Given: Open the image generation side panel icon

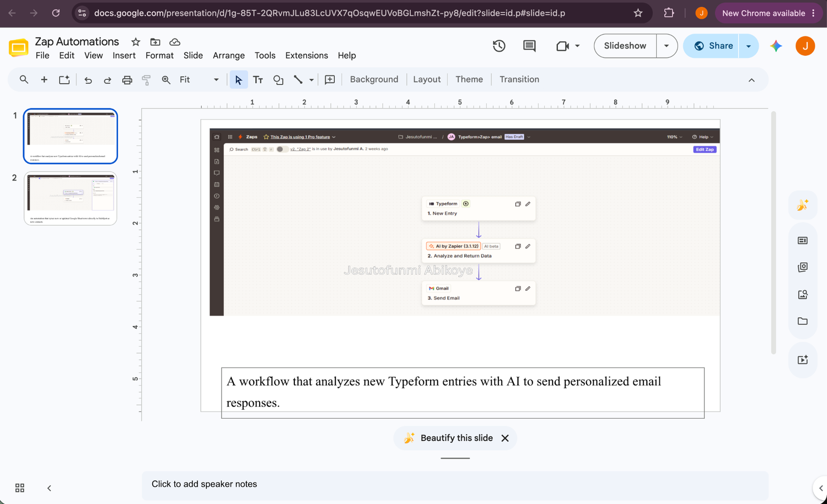Looking at the screenshot, I should pyautogui.click(x=803, y=295).
